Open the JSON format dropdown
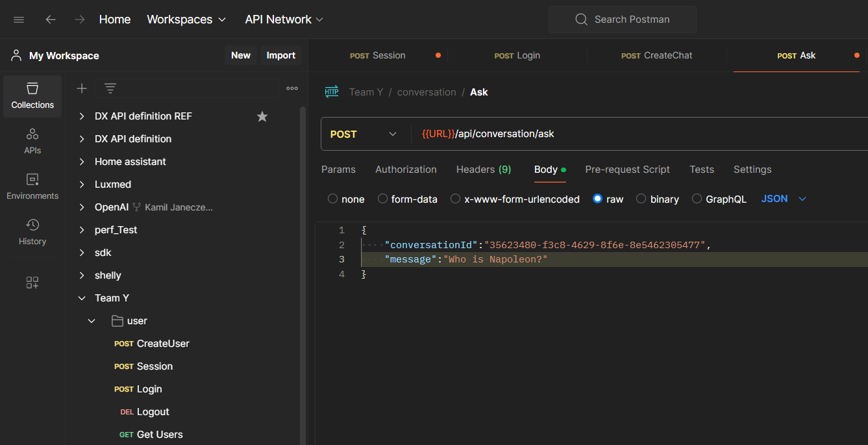868x445 pixels. tap(784, 199)
